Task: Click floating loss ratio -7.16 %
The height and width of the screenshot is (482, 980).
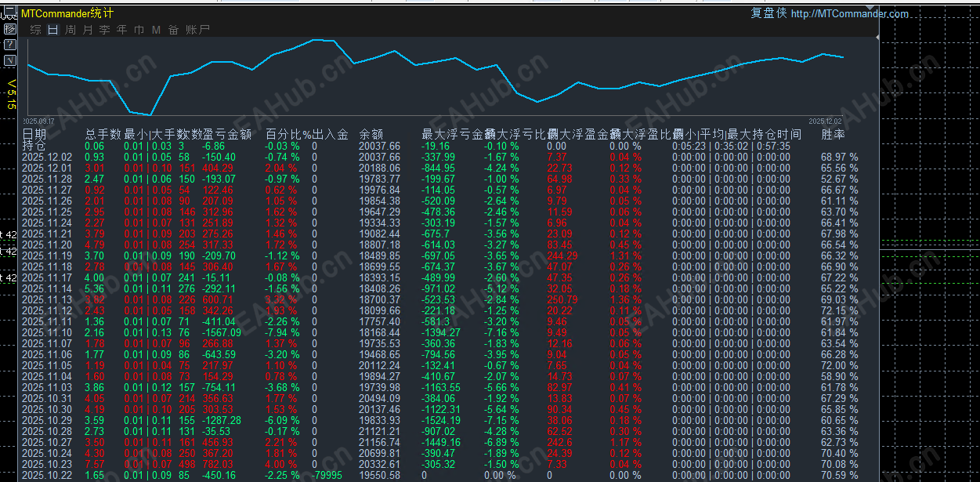Action: coord(501,333)
